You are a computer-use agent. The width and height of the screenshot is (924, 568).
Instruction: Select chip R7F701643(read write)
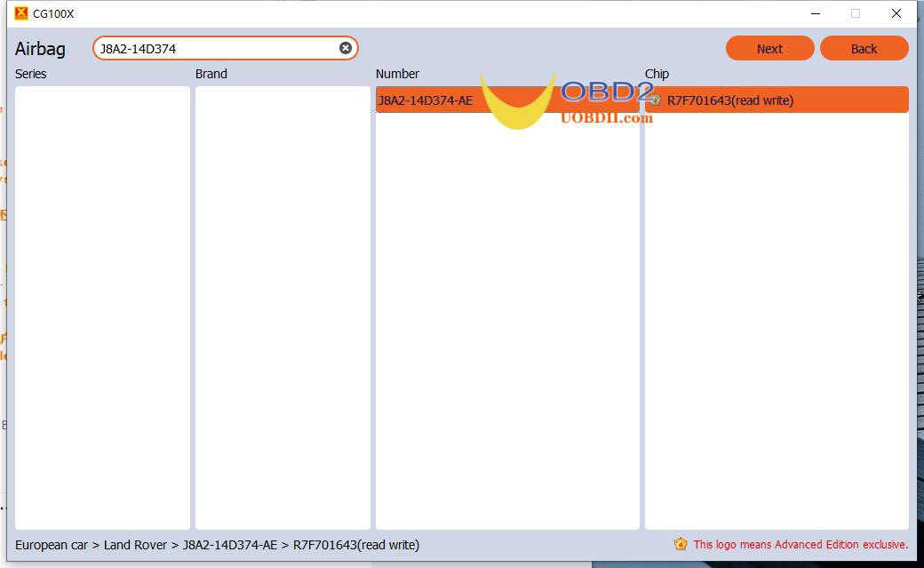click(777, 100)
